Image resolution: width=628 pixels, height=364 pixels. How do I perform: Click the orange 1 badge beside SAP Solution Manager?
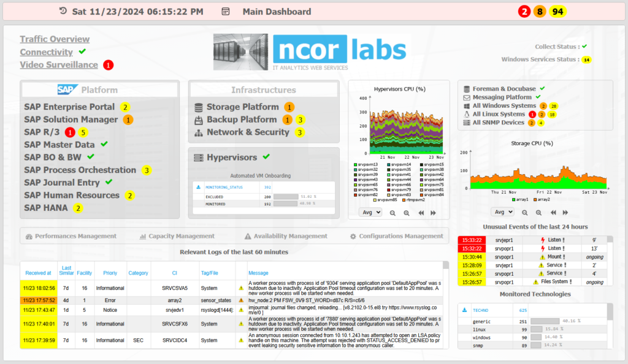point(128,119)
